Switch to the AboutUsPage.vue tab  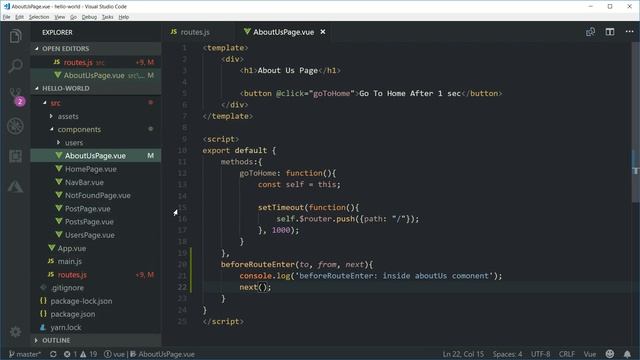pos(284,32)
